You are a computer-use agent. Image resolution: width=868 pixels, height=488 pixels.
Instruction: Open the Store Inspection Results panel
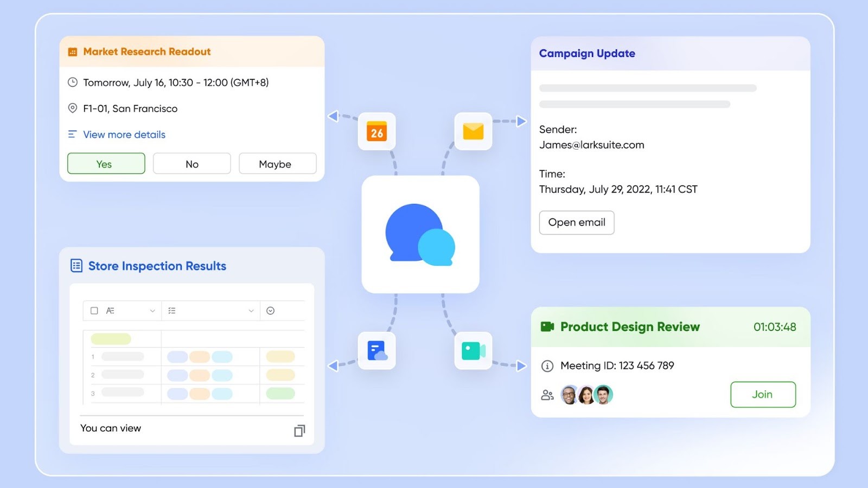coord(157,266)
